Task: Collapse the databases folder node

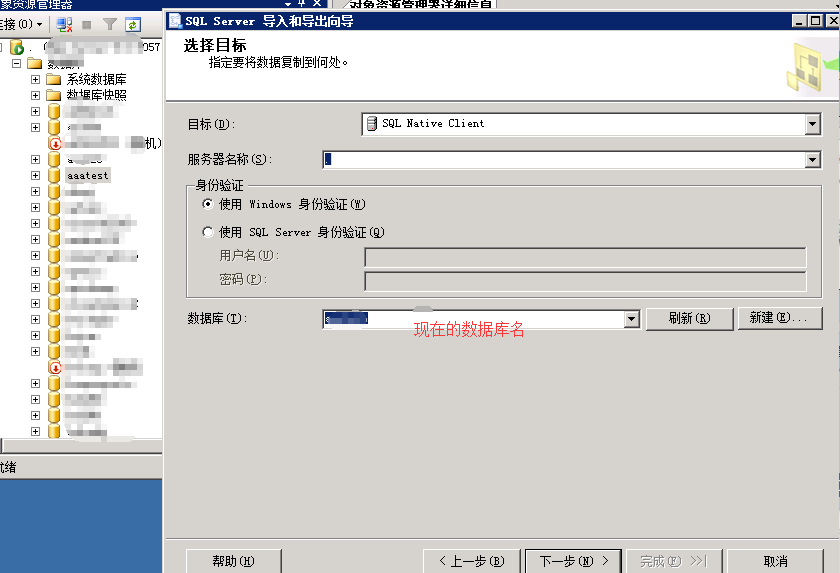Action: coord(17,63)
